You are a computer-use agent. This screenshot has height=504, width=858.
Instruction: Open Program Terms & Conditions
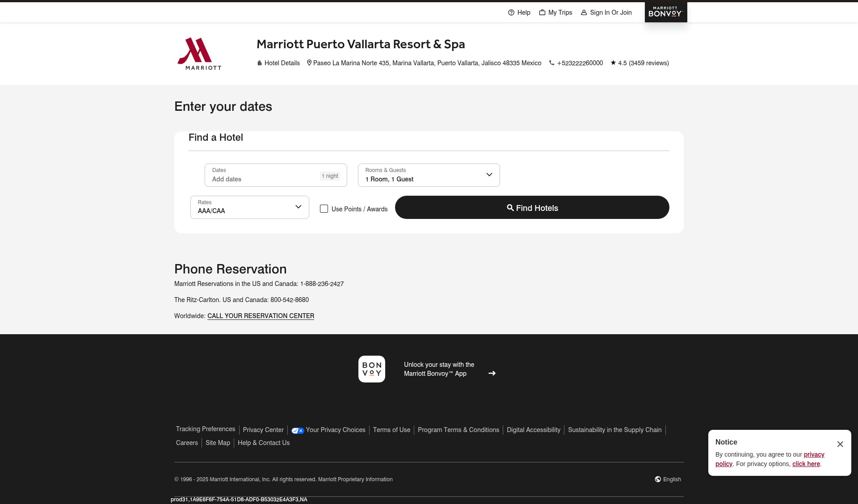pos(458,430)
